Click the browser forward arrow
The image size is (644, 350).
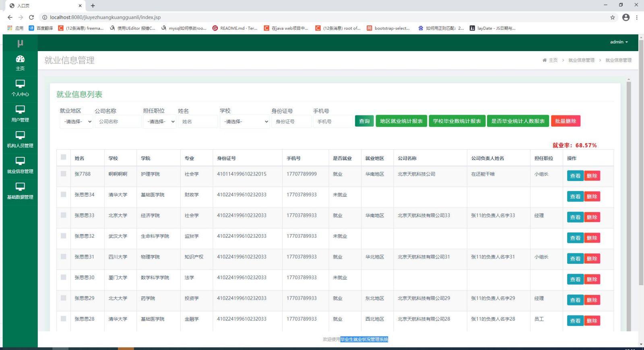21,17
